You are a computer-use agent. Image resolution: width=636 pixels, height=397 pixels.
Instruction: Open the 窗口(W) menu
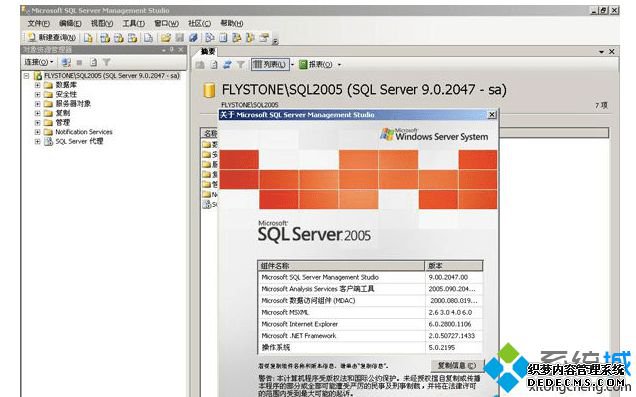click(x=166, y=24)
